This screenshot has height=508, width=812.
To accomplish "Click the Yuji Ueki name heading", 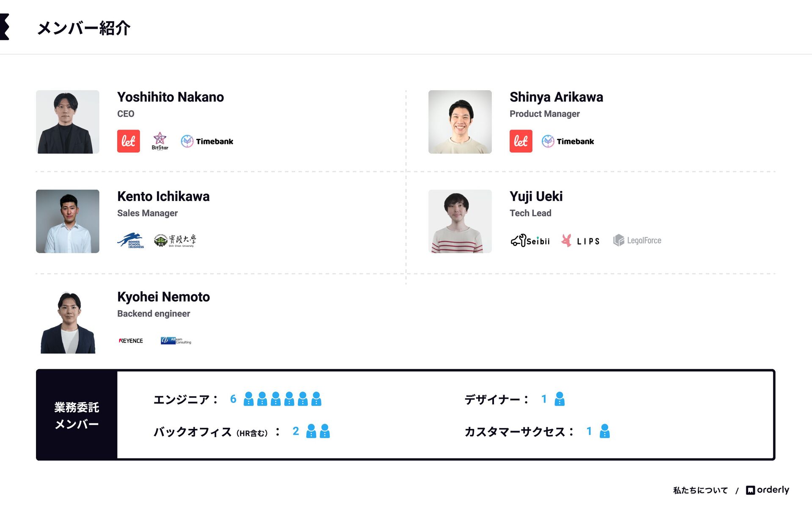I will [x=536, y=196].
